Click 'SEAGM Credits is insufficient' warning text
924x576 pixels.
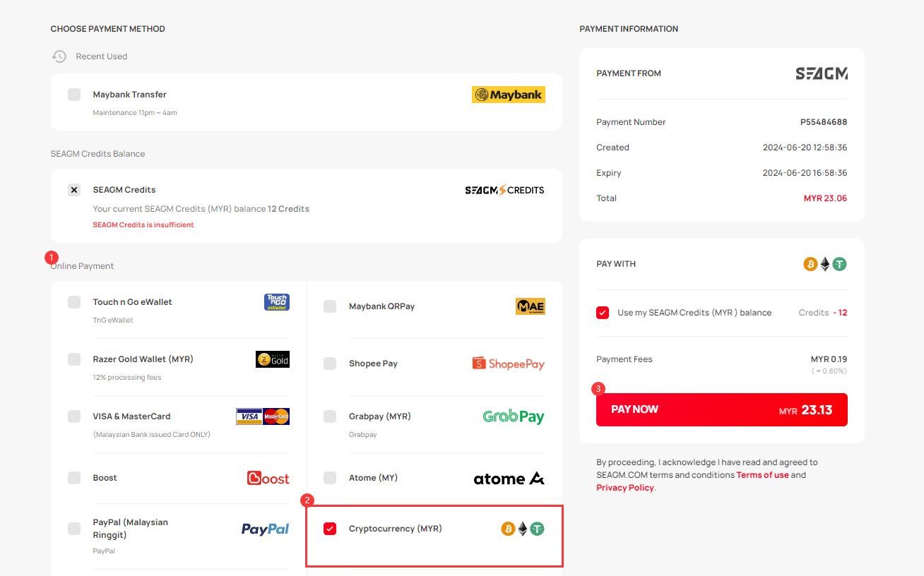143,225
